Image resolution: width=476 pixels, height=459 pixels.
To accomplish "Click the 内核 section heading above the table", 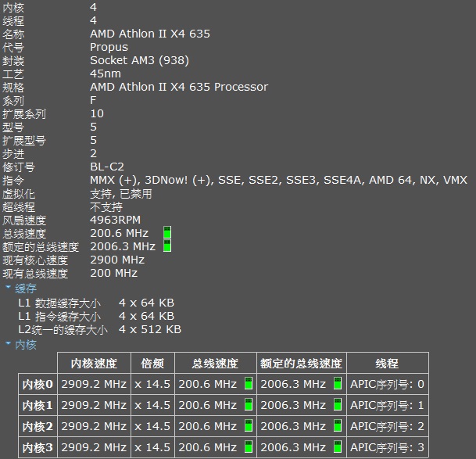I will tap(26, 345).
